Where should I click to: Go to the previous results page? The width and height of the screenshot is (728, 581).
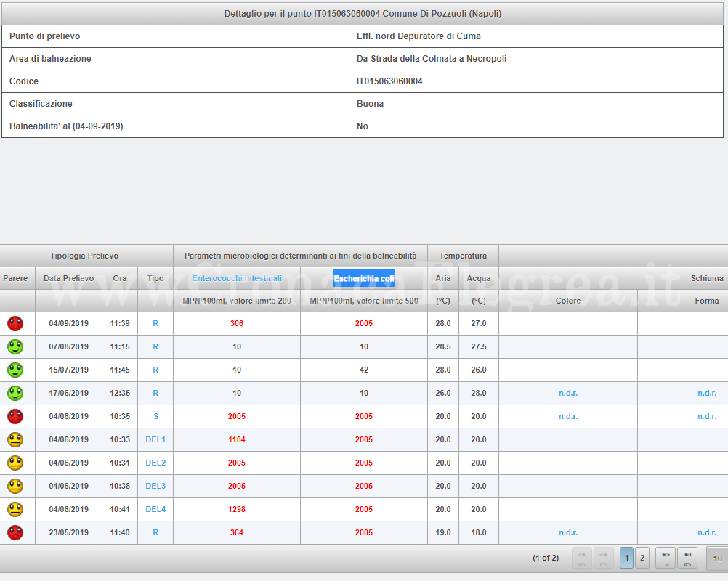click(x=603, y=558)
